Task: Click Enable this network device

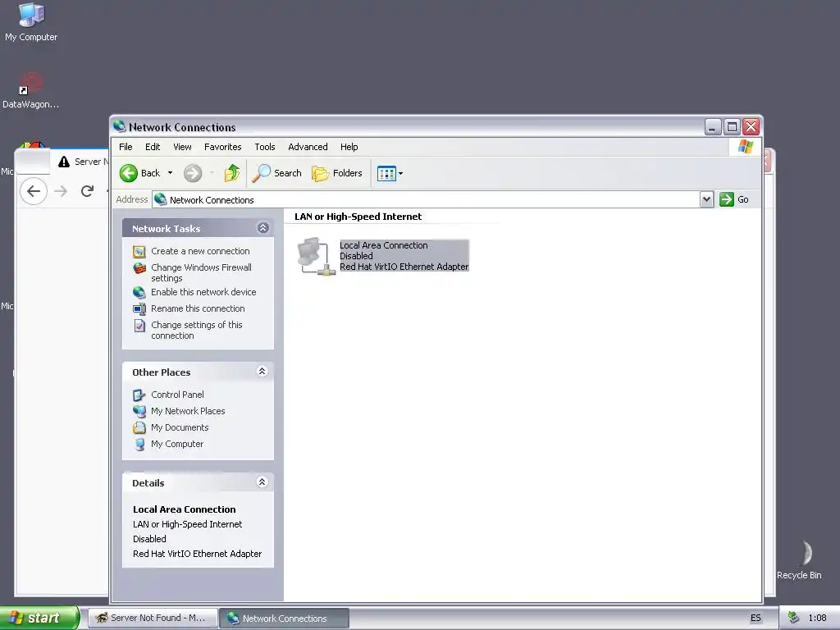Action: [x=203, y=292]
